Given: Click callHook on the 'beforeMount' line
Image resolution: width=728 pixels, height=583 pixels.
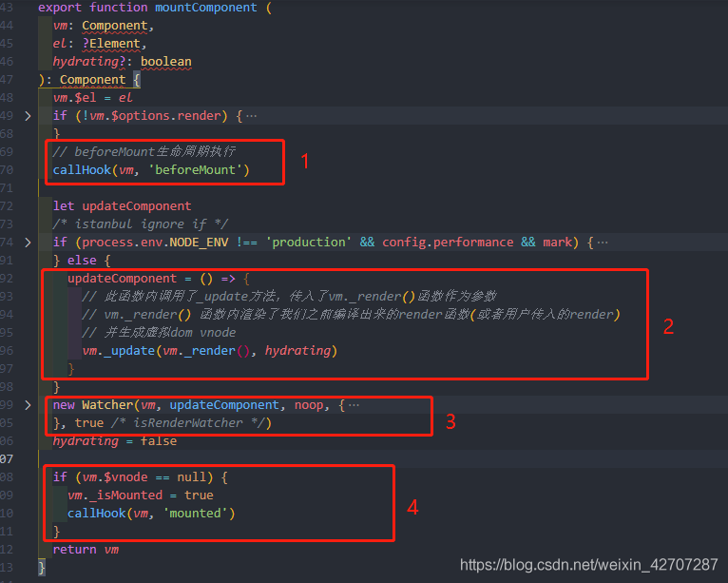Looking at the screenshot, I should pos(82,170).
